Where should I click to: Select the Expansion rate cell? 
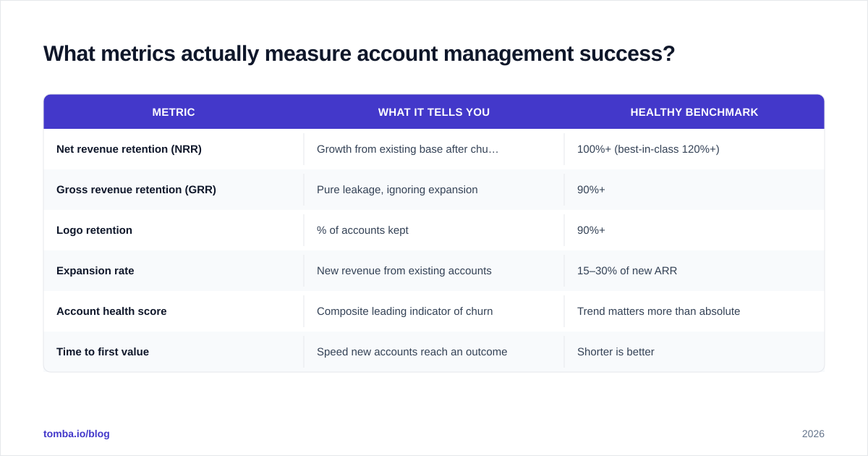pos(174,271)
